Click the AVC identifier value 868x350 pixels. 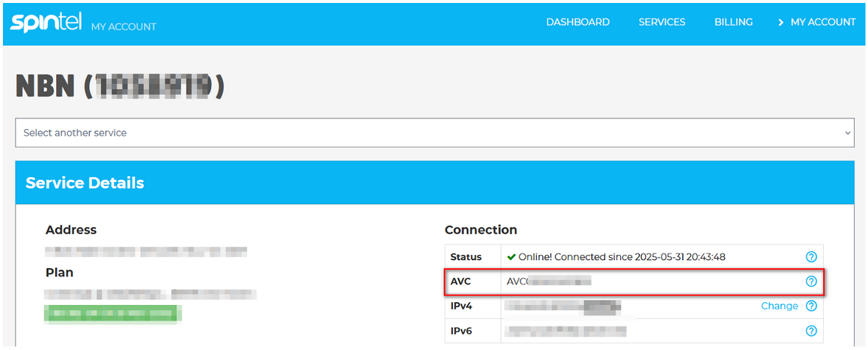click(549, 281)
